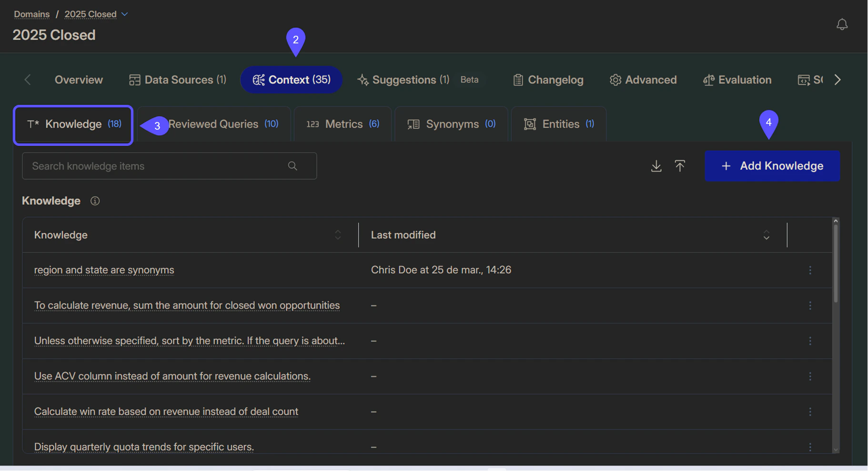Open 'Display quarterly quota trends' item
The width and height of the screenshot is (868, 471).
(144, 447)
